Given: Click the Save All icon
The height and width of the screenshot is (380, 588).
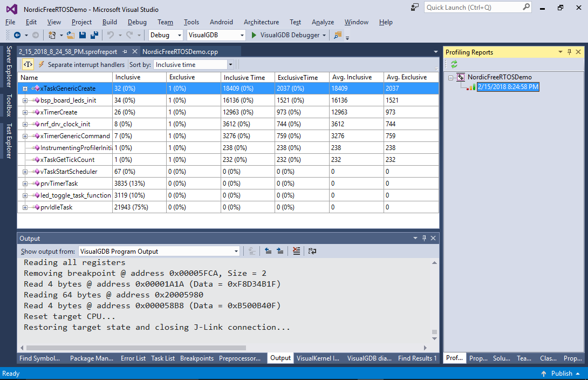Looking at the screenshot, I should coord(94,35).
